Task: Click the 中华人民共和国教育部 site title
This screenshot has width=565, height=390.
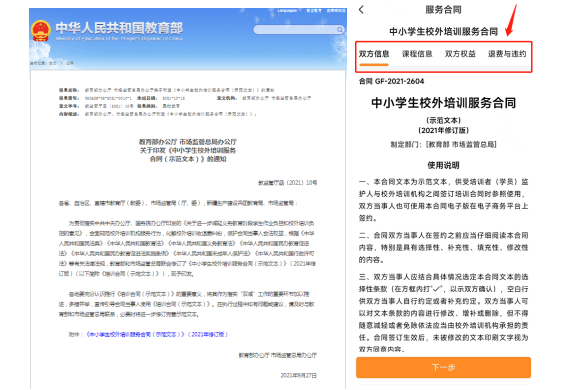Action: 119,28
